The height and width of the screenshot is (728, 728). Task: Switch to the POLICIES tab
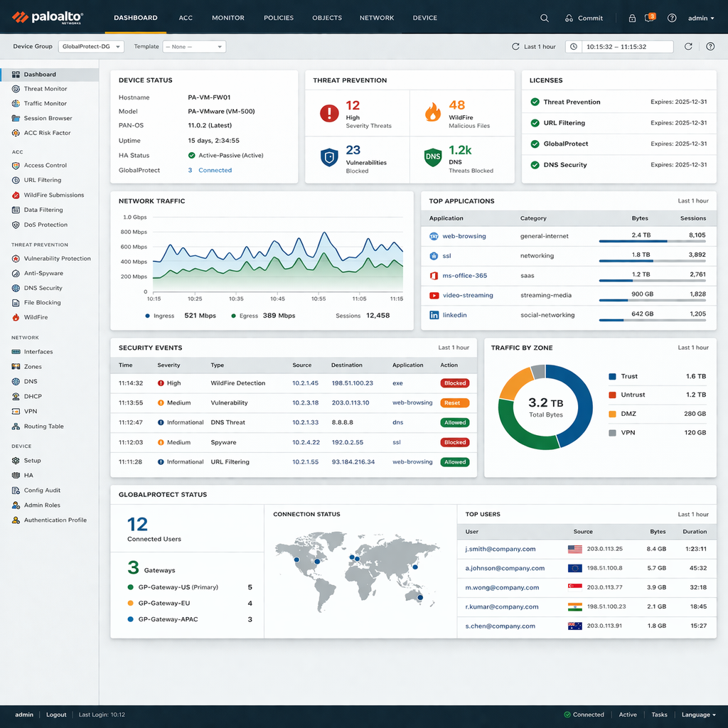[278, 18]
